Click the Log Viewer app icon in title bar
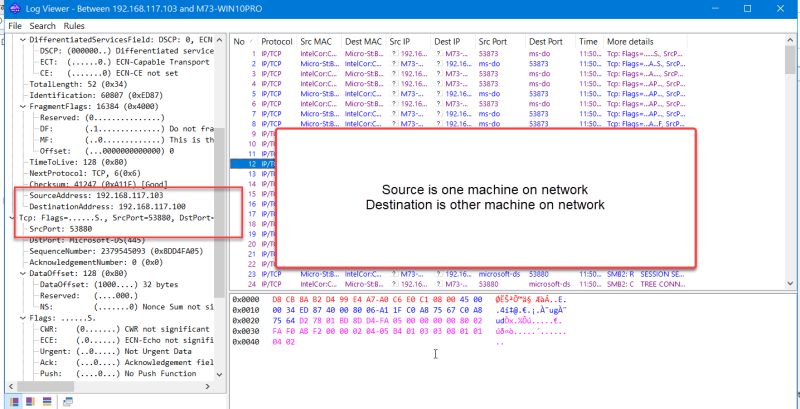 [14, 9]
